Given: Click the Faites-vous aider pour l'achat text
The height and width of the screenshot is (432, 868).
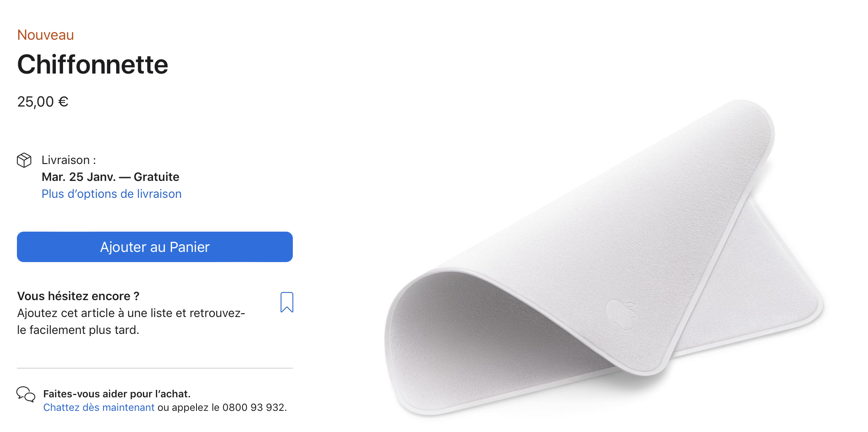Looking at the screenshot, I should (117, 394).
